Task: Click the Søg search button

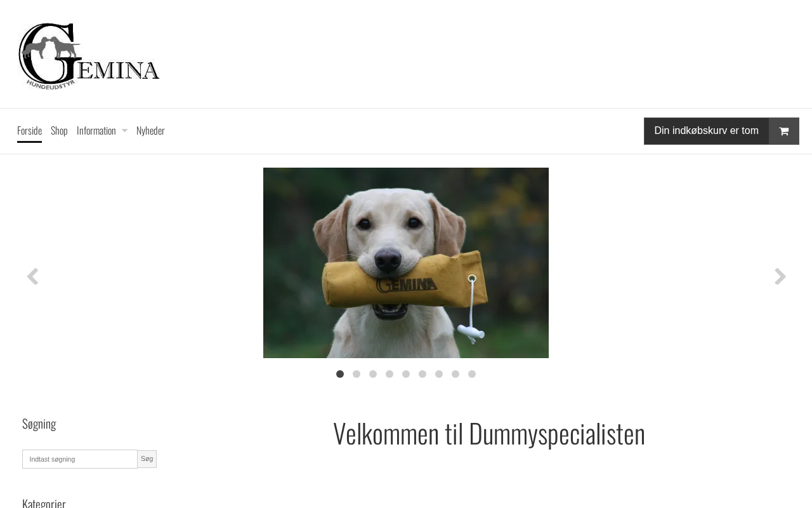Action: [x=147, y=459]
